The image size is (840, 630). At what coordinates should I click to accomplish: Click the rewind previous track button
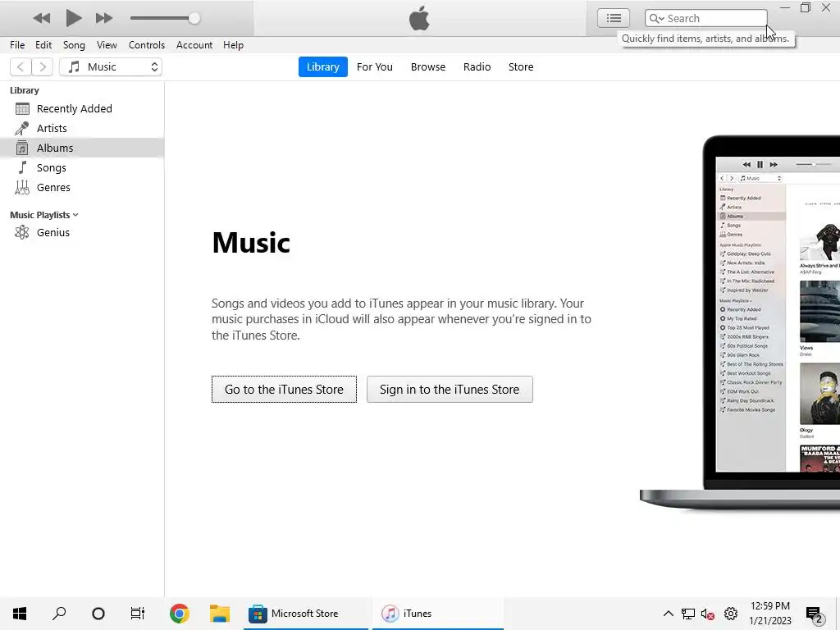coord(41,18)
